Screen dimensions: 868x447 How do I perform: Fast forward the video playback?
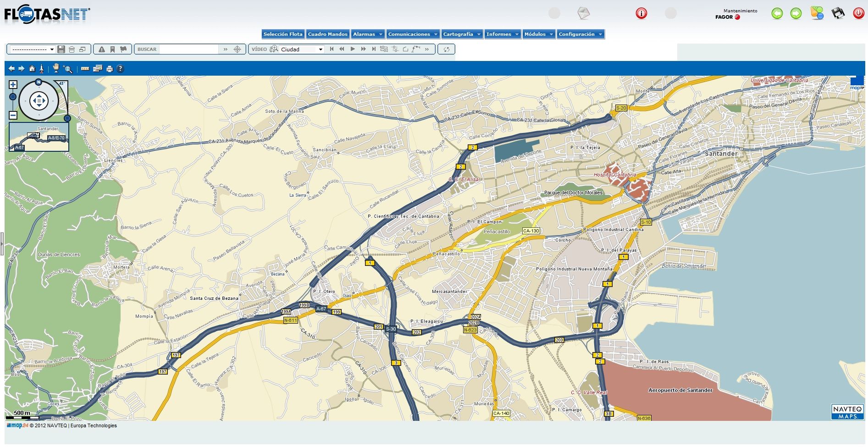pos(363,49)
